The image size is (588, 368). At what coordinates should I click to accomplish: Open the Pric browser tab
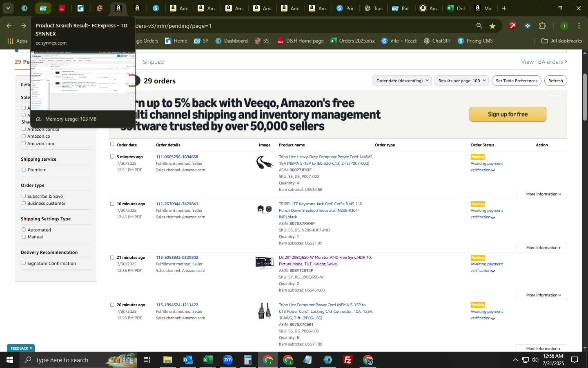click(345, 8)
